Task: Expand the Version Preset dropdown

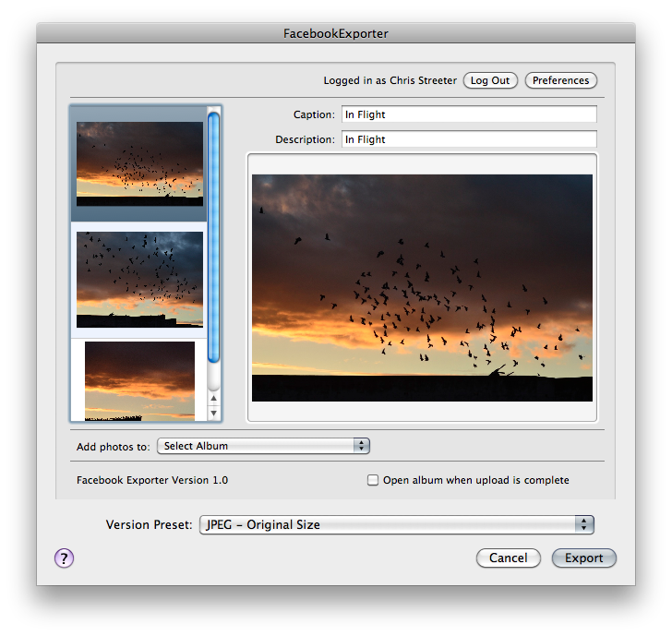Action: [396, 524]
